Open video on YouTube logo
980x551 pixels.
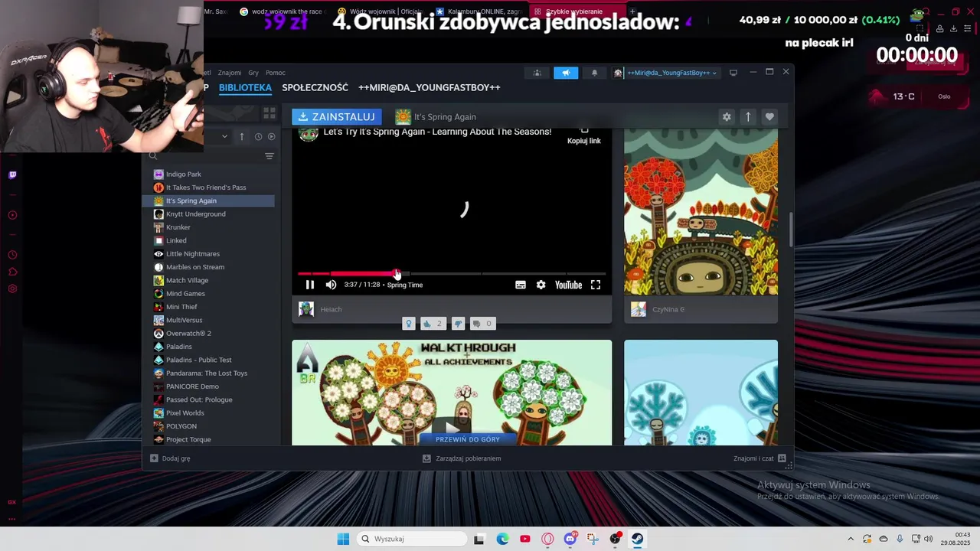[568, 285]
